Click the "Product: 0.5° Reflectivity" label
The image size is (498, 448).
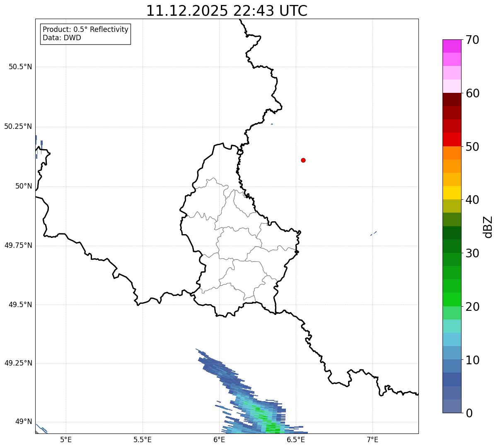pyautogui.click(x=85, y=30)
